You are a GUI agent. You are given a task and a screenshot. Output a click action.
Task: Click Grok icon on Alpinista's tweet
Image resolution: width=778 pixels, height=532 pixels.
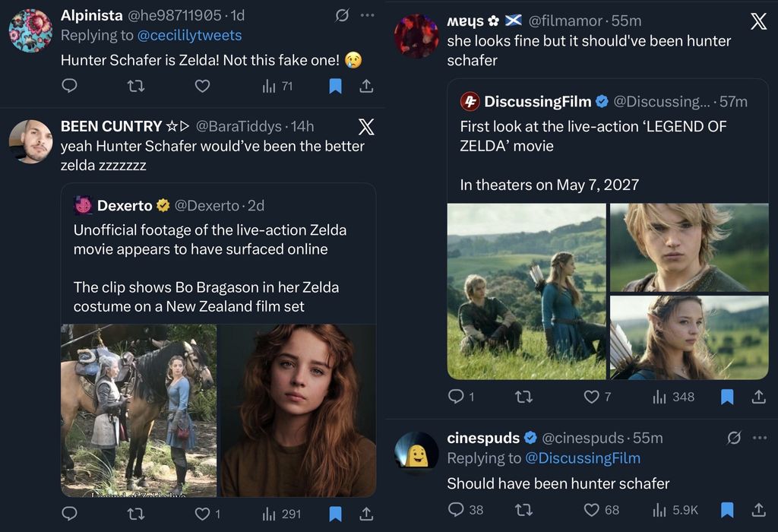click(342, 15)
